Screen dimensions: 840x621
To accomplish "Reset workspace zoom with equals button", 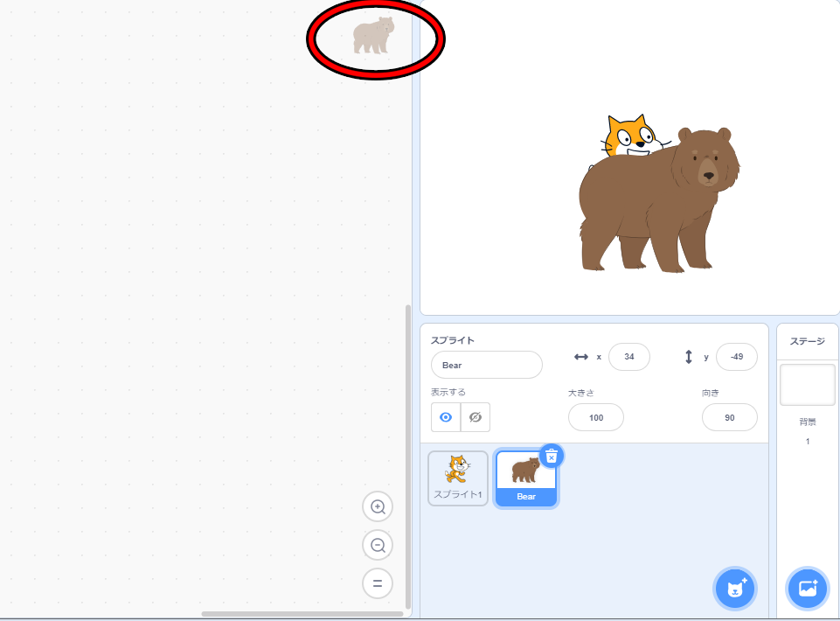I will coord(378,583).
